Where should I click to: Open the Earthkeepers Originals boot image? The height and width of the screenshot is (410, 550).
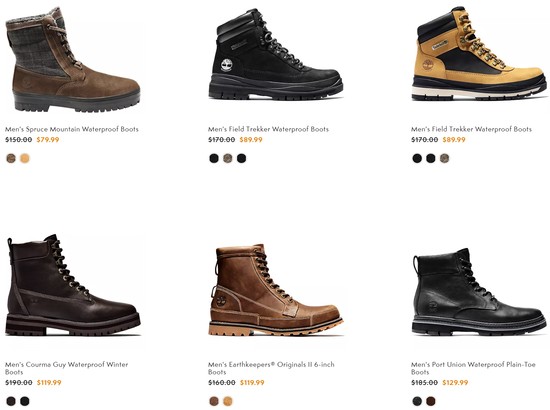tap(276, 290)
